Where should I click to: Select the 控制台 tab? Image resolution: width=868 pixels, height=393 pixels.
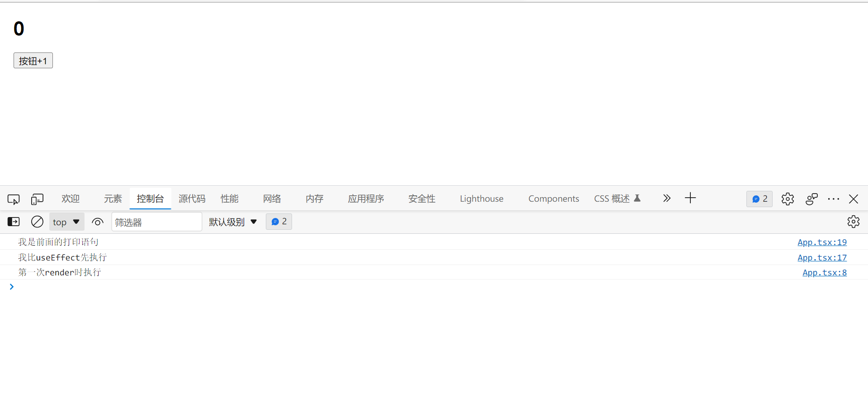150,199
